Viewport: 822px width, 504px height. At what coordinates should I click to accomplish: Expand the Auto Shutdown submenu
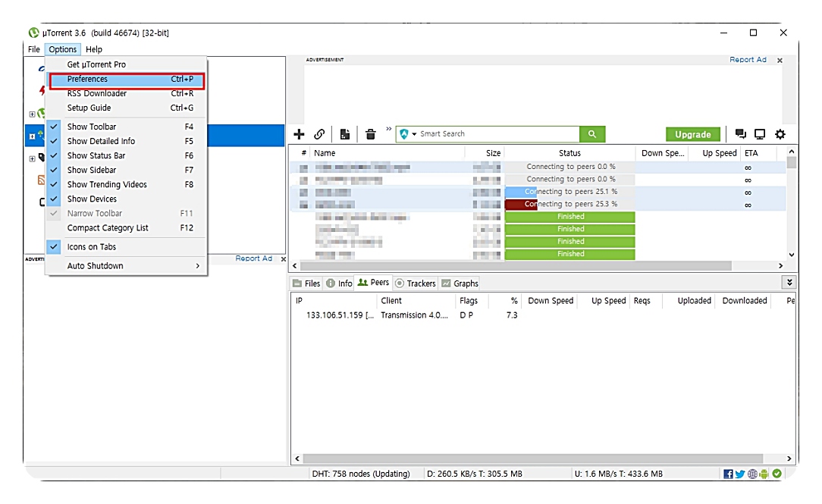126,265
